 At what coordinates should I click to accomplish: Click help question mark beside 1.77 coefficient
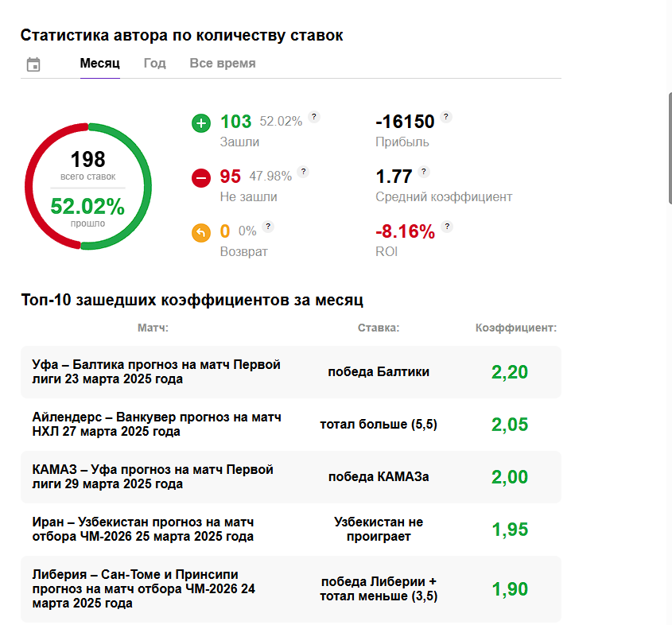pyautogui.click(x=423, y=171)
